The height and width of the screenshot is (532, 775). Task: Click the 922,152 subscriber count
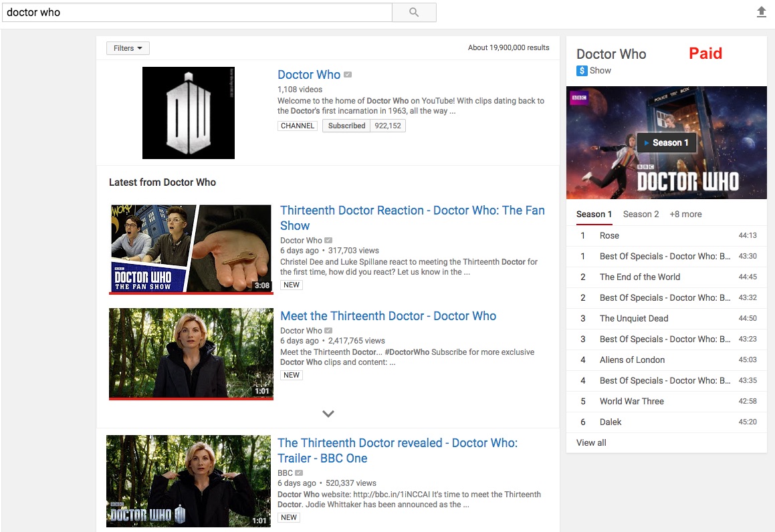[388, 126]
